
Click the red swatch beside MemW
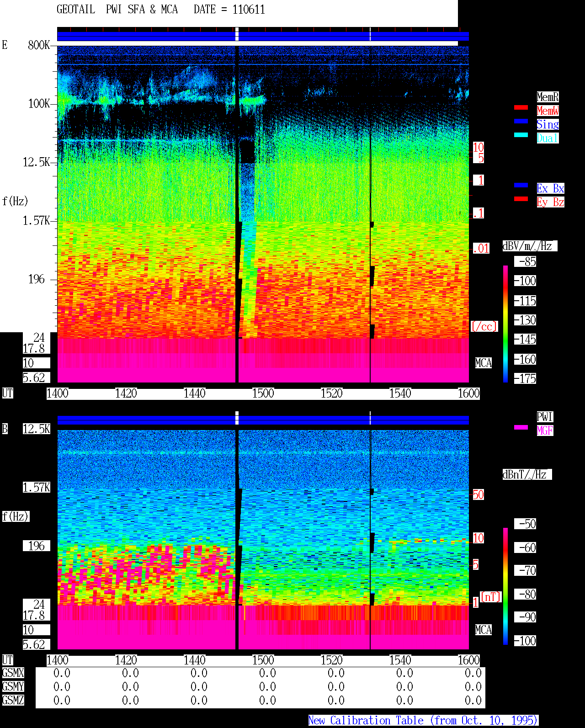point(521,107)
